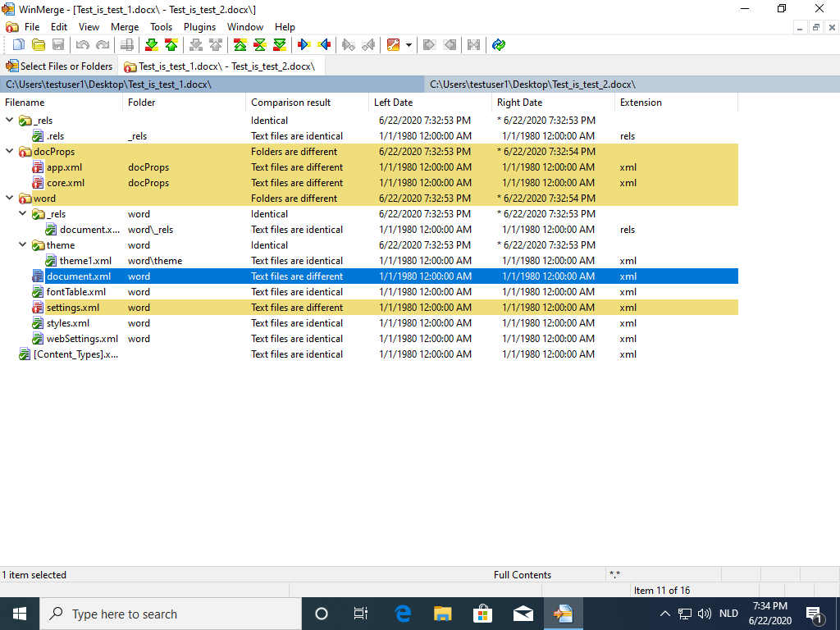The height and width of the screenshot is (630, 840).
Task: Open Task View on the taskbar
Action: pyautogui.click(x=361, y=614)
